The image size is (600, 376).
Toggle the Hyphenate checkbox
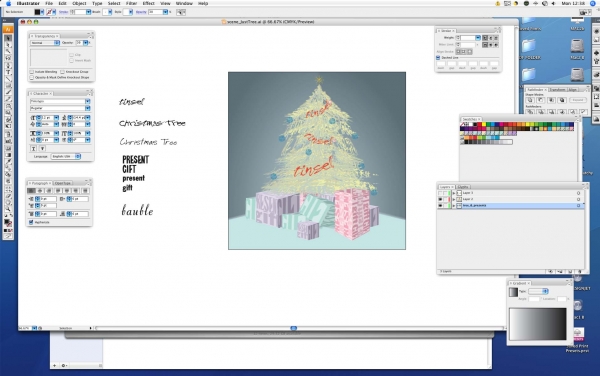[x=31, y=222]
